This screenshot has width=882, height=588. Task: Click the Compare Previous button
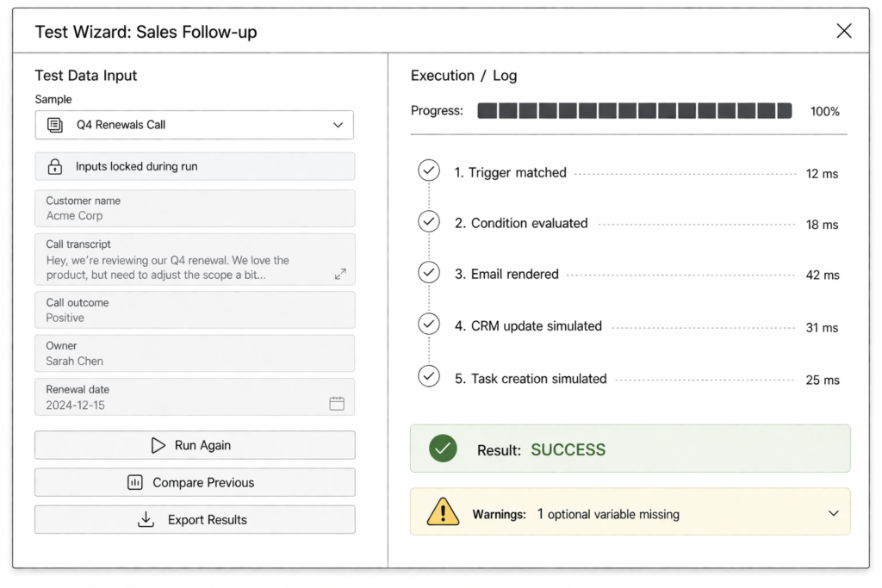pyautogui.click(x=195, y=482)
